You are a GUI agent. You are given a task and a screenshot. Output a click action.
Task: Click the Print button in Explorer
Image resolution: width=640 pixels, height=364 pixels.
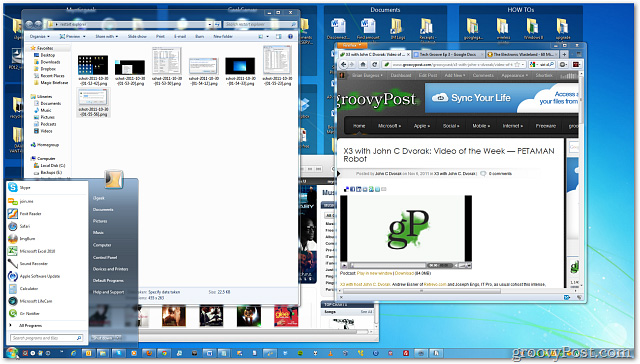[x=160, y=36]
